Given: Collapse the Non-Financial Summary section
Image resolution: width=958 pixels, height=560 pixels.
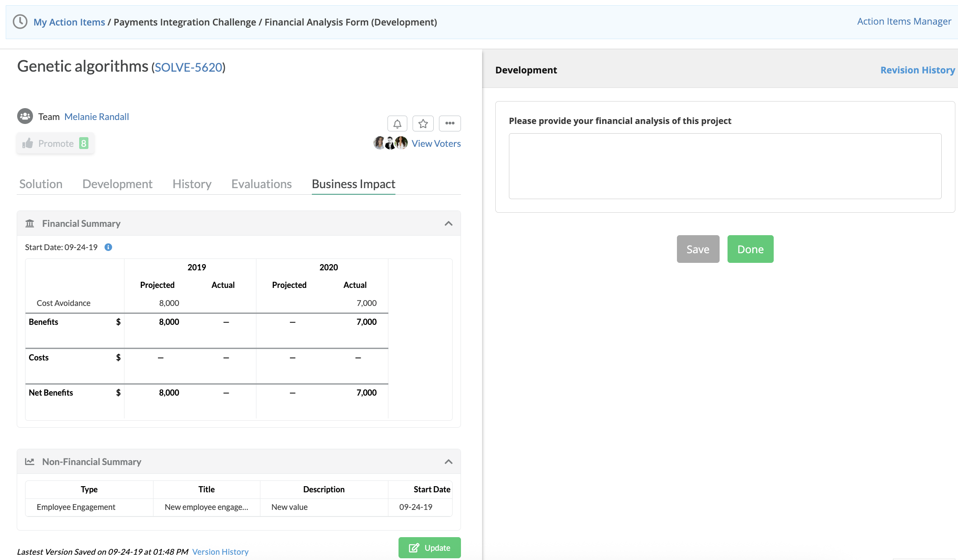Looking at the screenshot, I should (x=449, y=462).
